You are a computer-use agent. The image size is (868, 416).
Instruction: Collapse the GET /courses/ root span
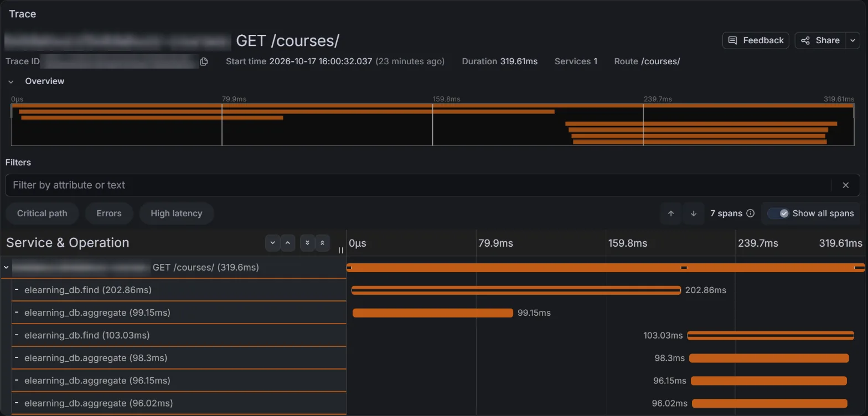click(7, 268)
